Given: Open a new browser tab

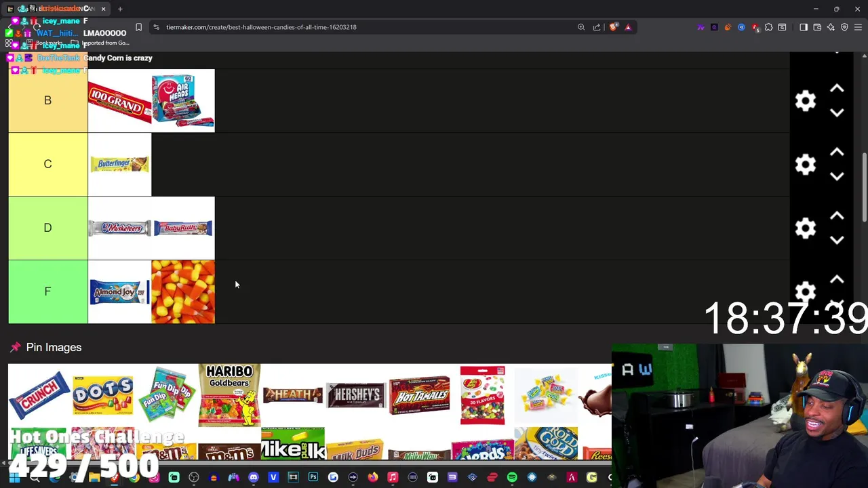Looking at the screenshot, I should (120, 9).
